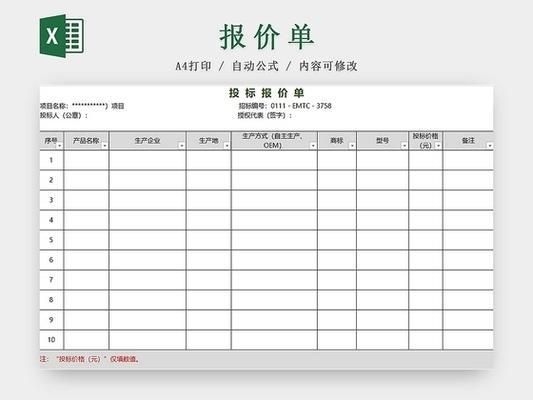Select row number 8 cell
This screenshot has height=400, width=533.
click(x=51, y=300)
